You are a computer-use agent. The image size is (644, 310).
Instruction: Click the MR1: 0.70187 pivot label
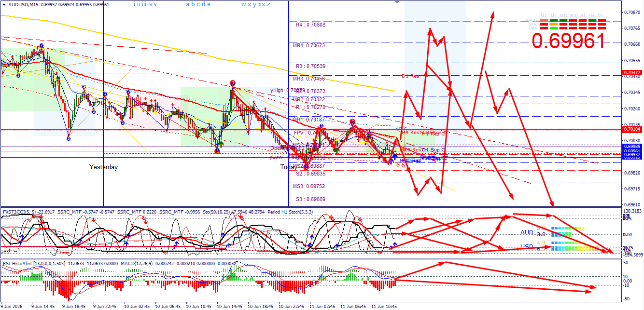[x=309, y=120]
